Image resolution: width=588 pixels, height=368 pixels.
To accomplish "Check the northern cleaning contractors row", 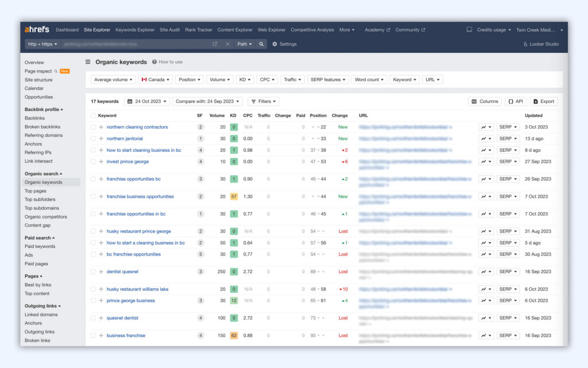I will pyautogui.click(x=93, y=127).
